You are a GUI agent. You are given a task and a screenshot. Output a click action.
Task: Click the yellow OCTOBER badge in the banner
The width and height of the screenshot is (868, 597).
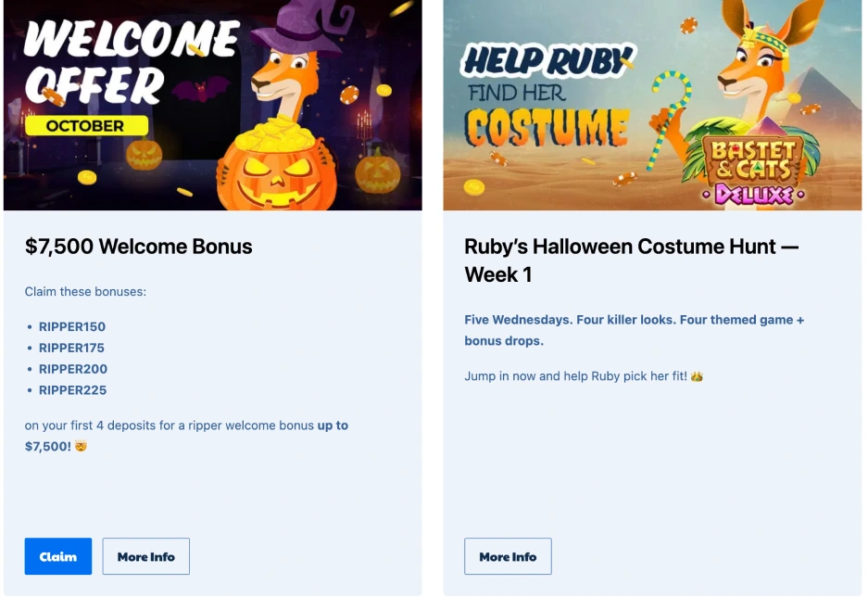(x=86, y=126)
